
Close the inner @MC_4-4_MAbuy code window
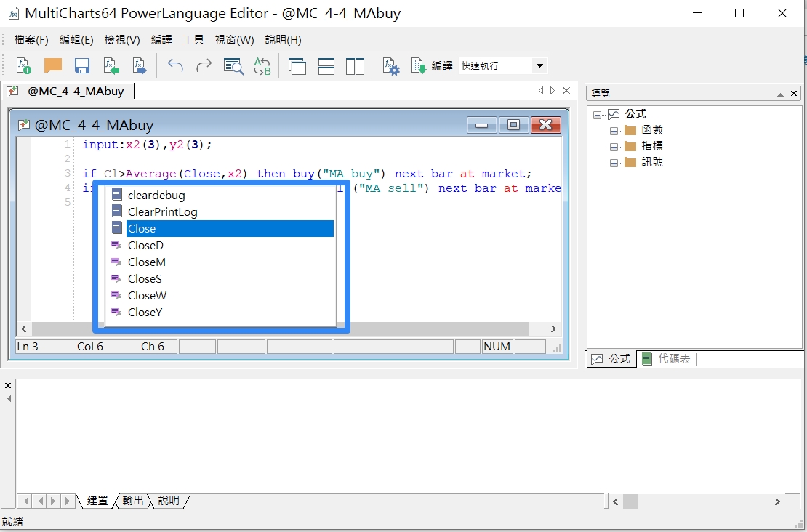tap(545, 125)
